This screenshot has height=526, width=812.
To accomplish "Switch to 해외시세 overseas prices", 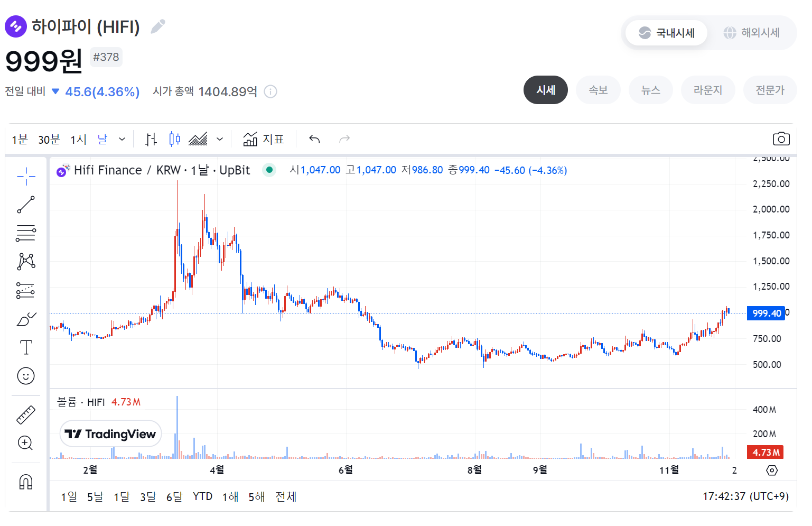I will point(751,33).
